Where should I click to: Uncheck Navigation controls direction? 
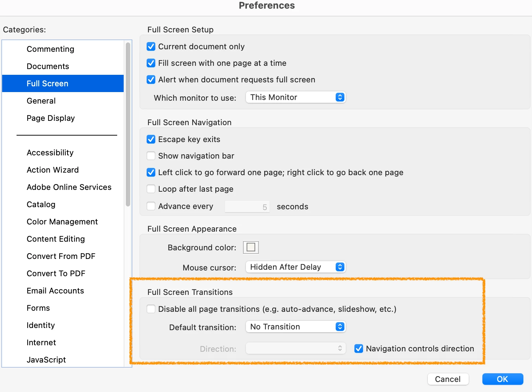tap(358, 348)
